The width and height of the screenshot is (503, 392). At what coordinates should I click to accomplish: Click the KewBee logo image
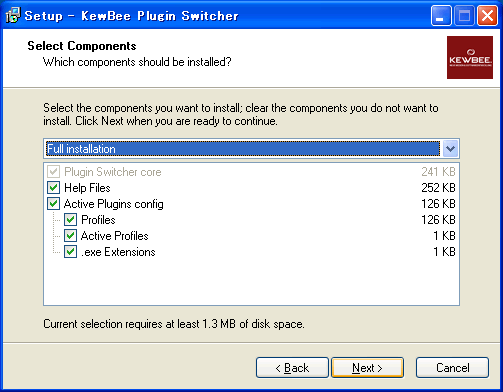click(x=470, y=57)
